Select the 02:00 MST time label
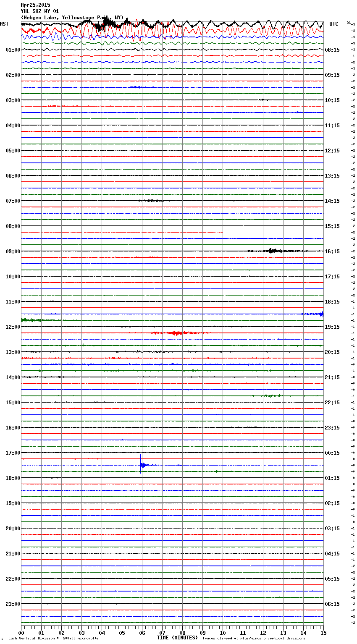The height and width of the screenshot is (644, 357). 13,75
